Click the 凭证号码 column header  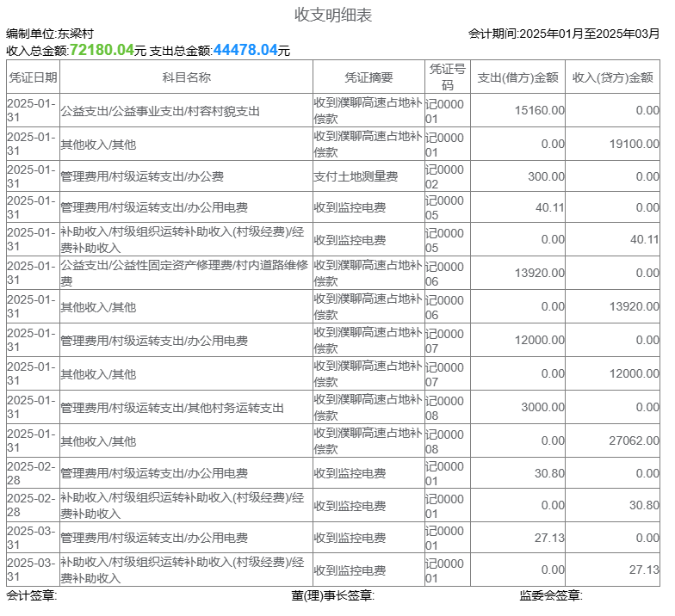click(x=448, y=77)
